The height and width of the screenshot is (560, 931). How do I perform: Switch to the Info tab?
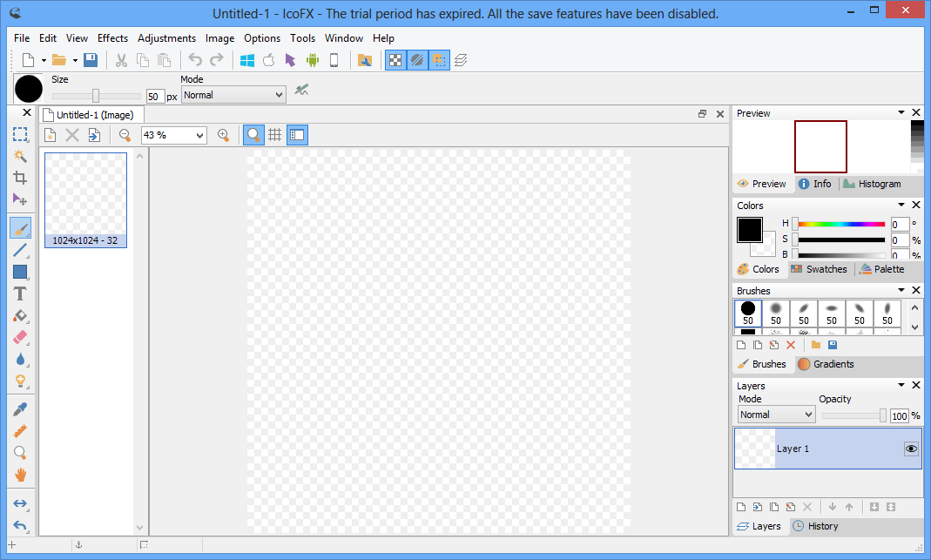pyautogui.click(x=815, y=184)
